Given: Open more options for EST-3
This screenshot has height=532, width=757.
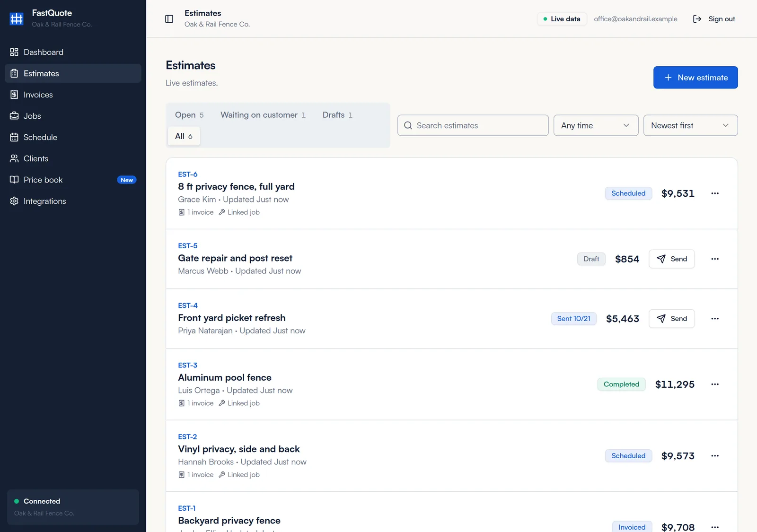Looking at the screenshot, I should [715, 384].
